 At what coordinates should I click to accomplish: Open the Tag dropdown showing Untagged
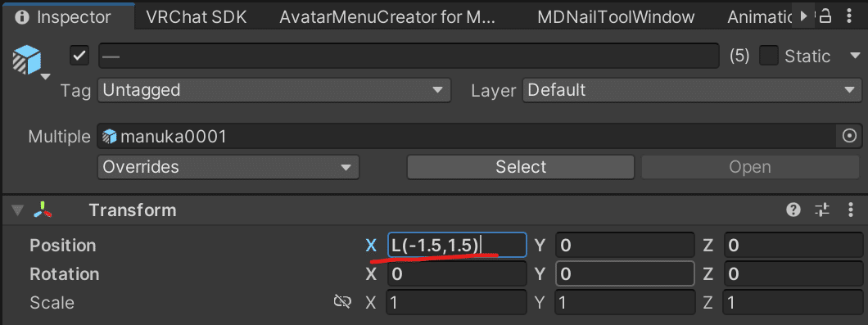pyautogui.click(x=274, y=90)
